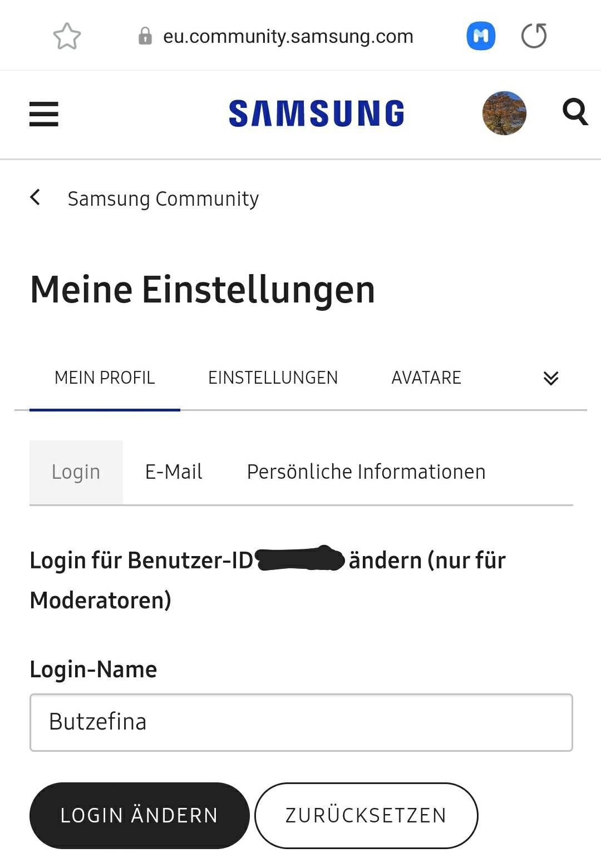Screen dimensions: 601x868
Task: Open the user avatar profile picture
Action: pyautogui.click(x=504, y=113)
